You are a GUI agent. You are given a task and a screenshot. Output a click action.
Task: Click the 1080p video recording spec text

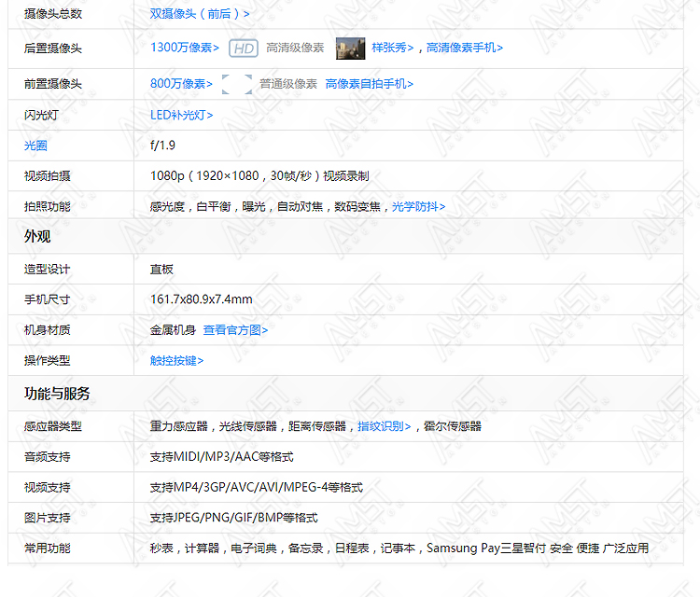[259, 176]
